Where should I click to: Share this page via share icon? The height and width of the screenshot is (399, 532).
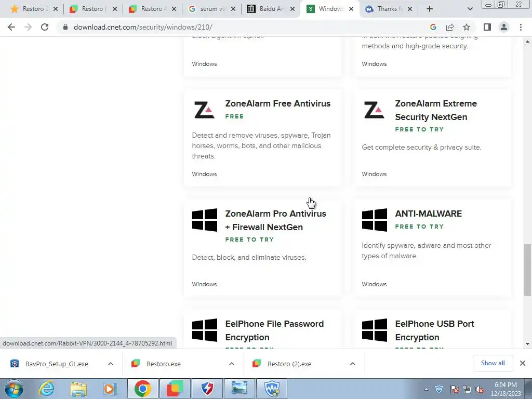tap(450, 27)
